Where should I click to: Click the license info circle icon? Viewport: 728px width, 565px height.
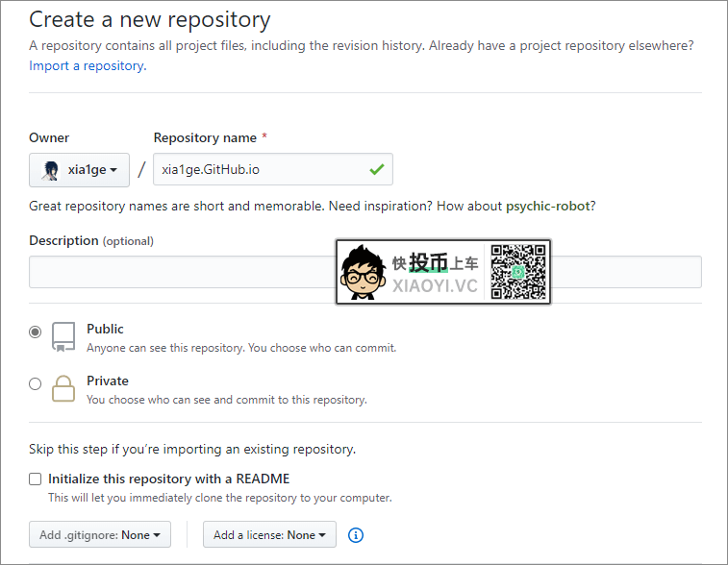(355, 535)
